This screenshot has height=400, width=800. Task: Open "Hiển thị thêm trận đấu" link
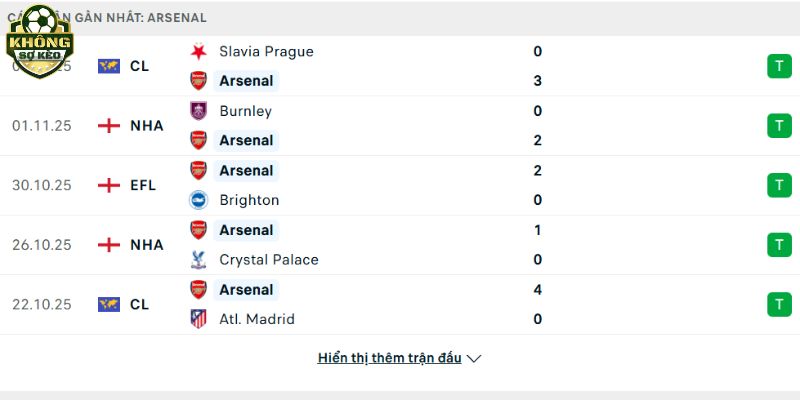coord(389,358)
